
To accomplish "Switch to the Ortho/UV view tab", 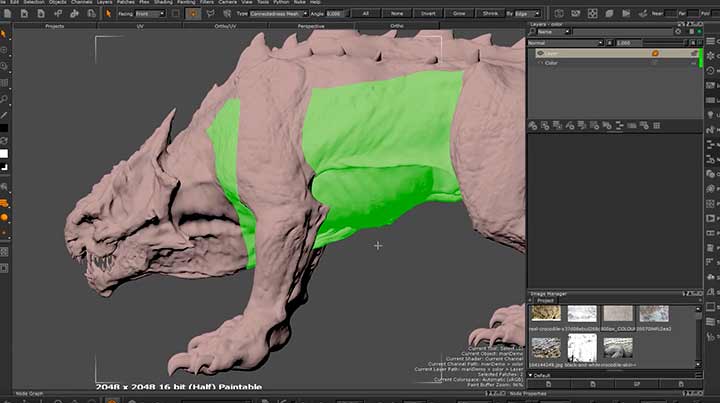I will point(225,26).
